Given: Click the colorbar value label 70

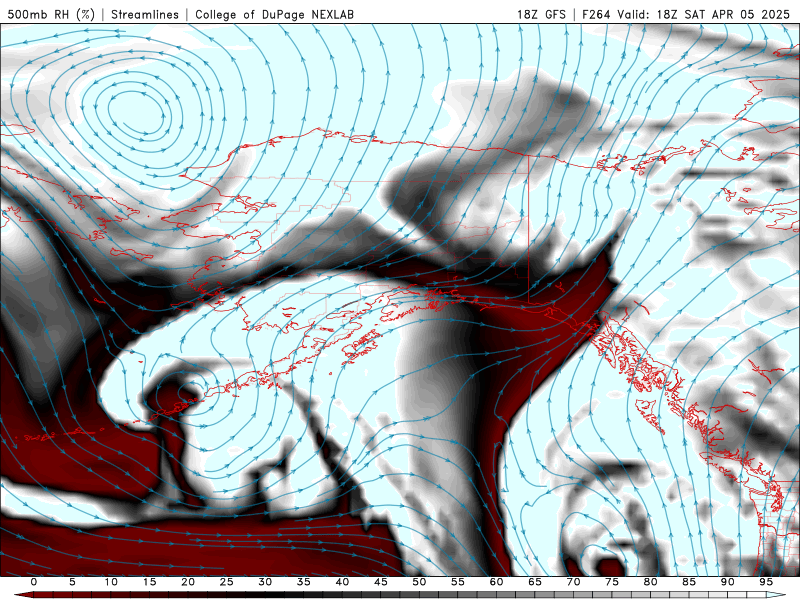Looking at the screenshot, I should (573, 582).
